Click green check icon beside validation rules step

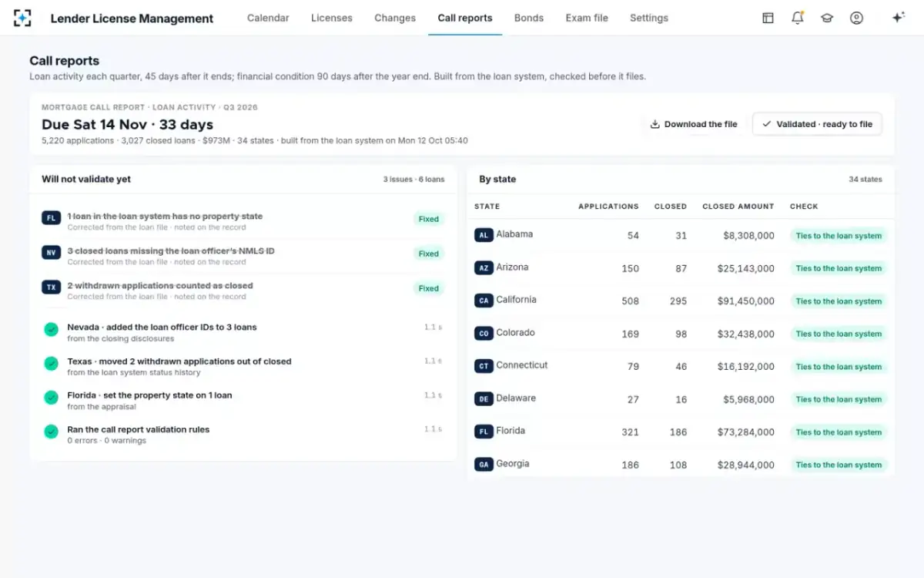pyautogui.click(x=51, y=432)
